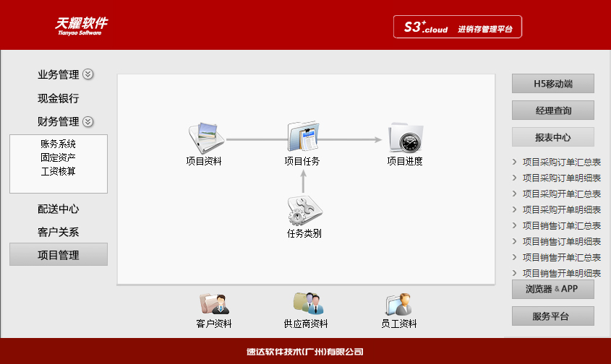Click the S3 cloud platform logo
611x364 pixels.
458,27
